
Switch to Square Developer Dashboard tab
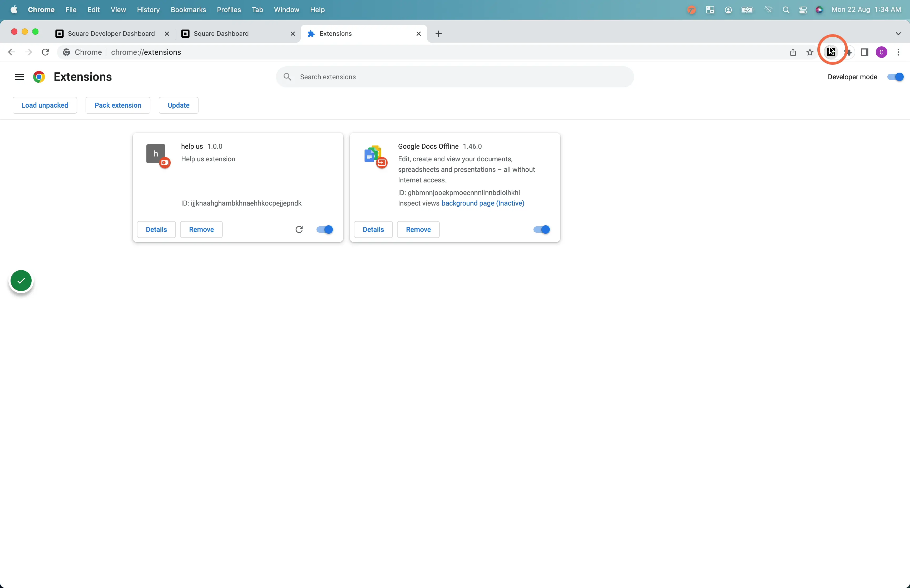tap(111, 34)
